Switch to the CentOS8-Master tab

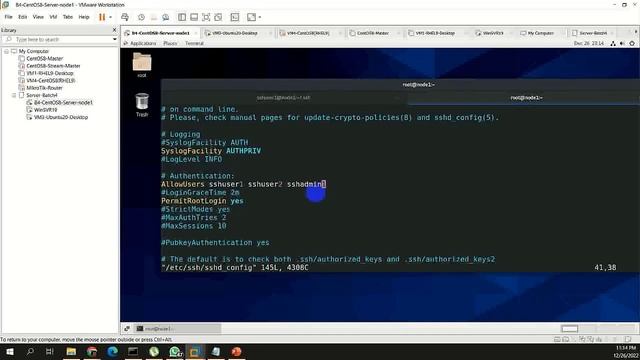point(373,33)
